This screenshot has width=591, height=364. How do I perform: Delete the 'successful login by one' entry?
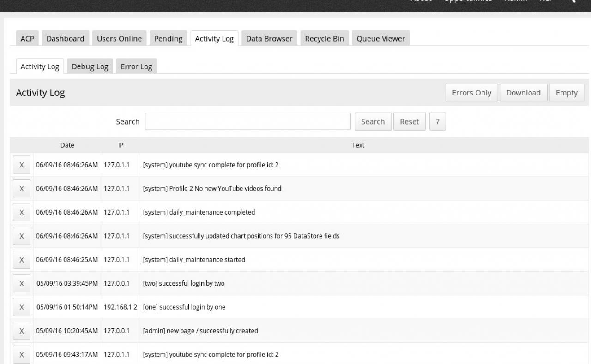click(x=22, y=307)
